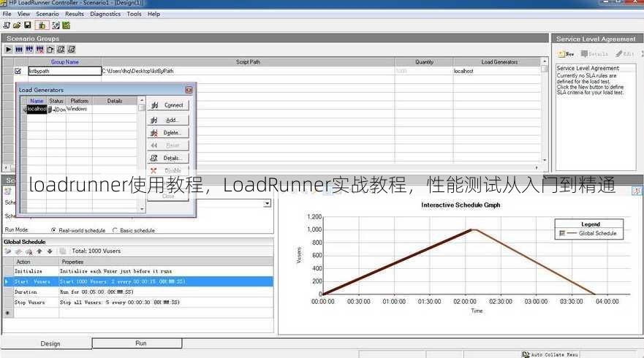Click the icon at top-right of schedule graph

pyautogui.click(x=636, y=191)
